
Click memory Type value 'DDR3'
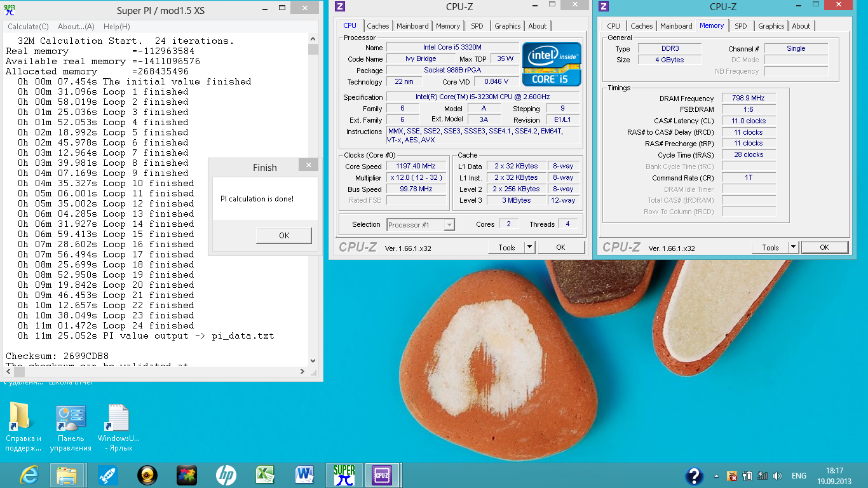pyautogui.click(x=668, y=48)
